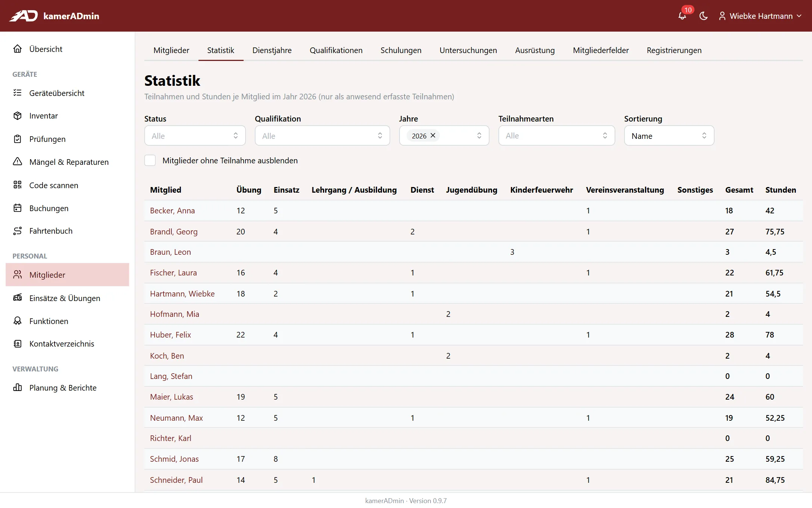Expand the Wiebke Hartmann user menu
Viewport: 812px width, 508px height.
click(x=760, y=16)
